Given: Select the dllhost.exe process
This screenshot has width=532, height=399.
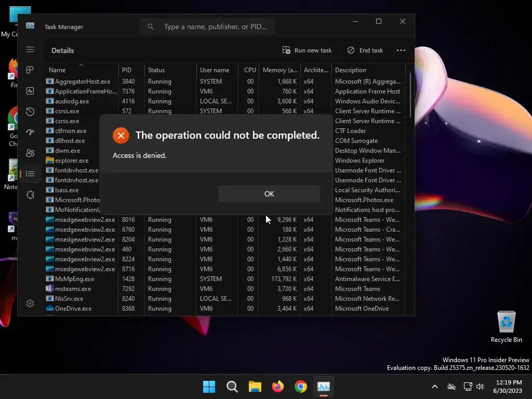Looking at the screenshot, I should (70, 140).
